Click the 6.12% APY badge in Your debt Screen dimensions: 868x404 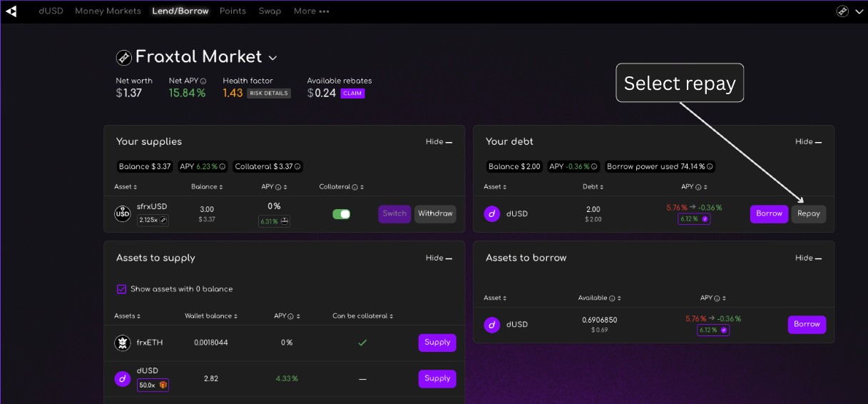pos(694,219)
